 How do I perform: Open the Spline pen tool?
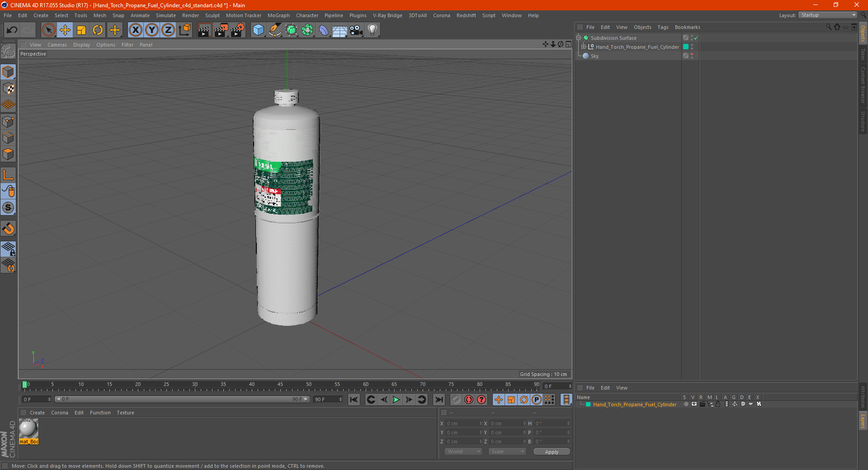[274, 30]
